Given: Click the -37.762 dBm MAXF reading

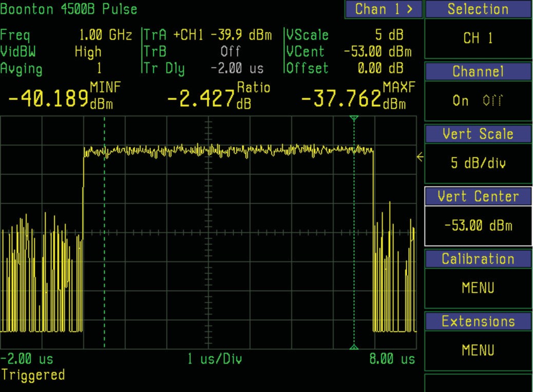Looking at the screenshot, I should click(358, 96).
